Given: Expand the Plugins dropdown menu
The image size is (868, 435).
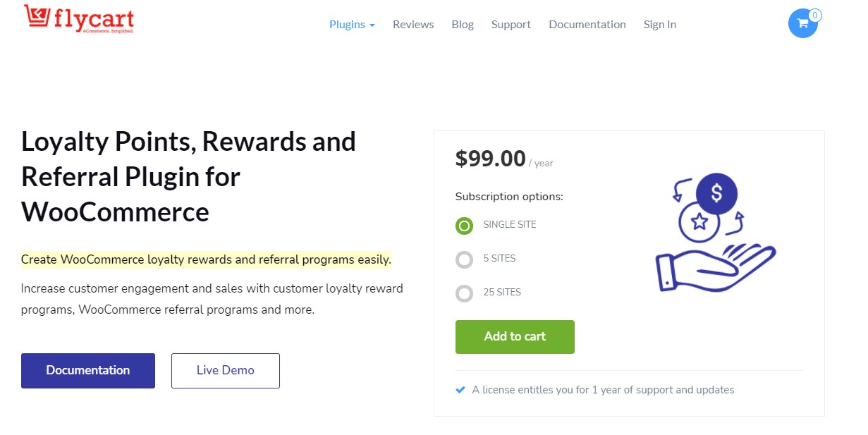Looking at the screenshot, I should click(352, 24).
